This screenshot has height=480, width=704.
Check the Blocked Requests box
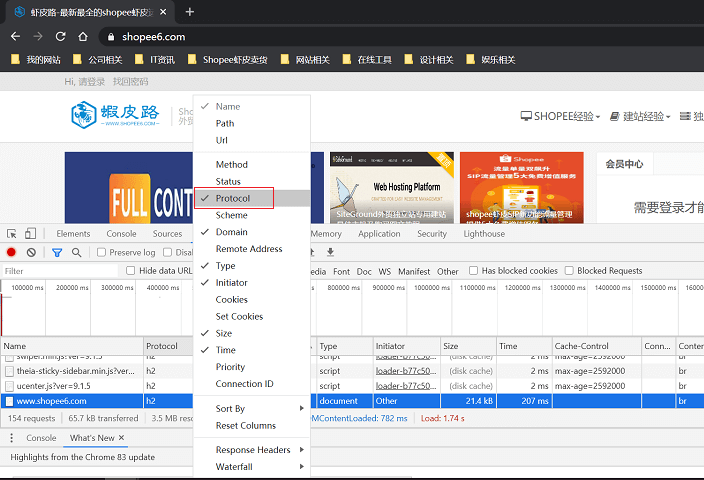569,270
